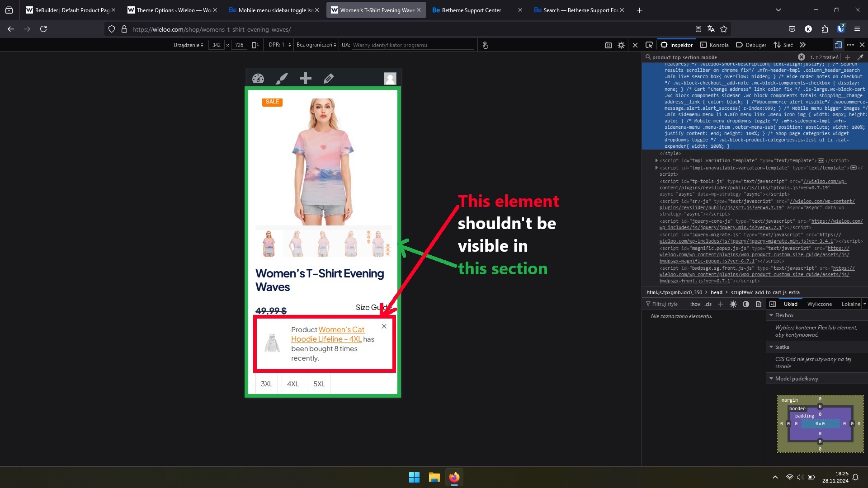Open the Układ tab

click(791, 304)
